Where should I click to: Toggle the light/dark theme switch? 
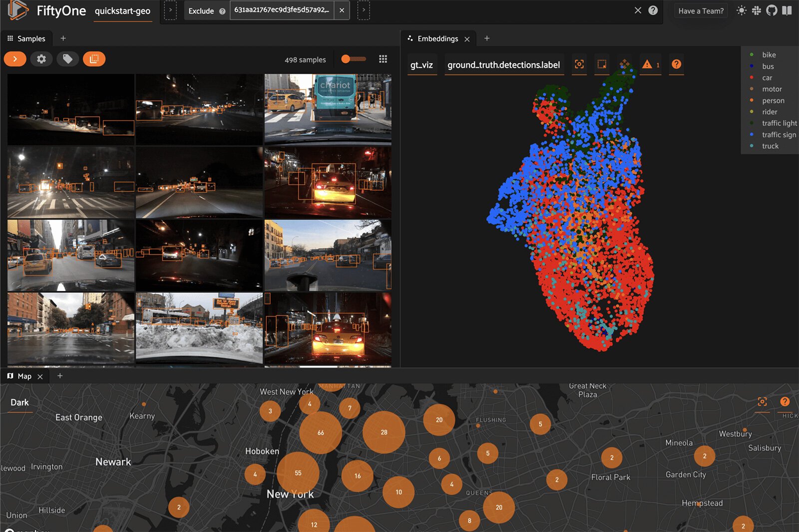(741, 10)
